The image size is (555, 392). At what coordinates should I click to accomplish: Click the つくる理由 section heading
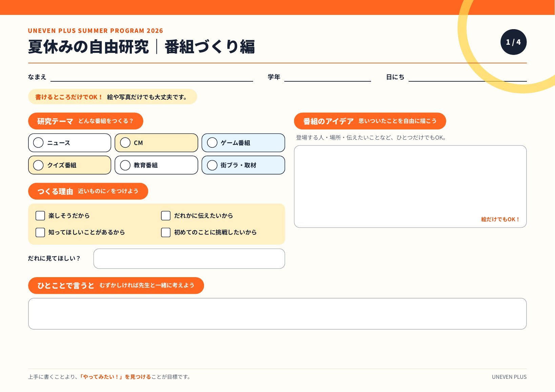click(88, 191)
